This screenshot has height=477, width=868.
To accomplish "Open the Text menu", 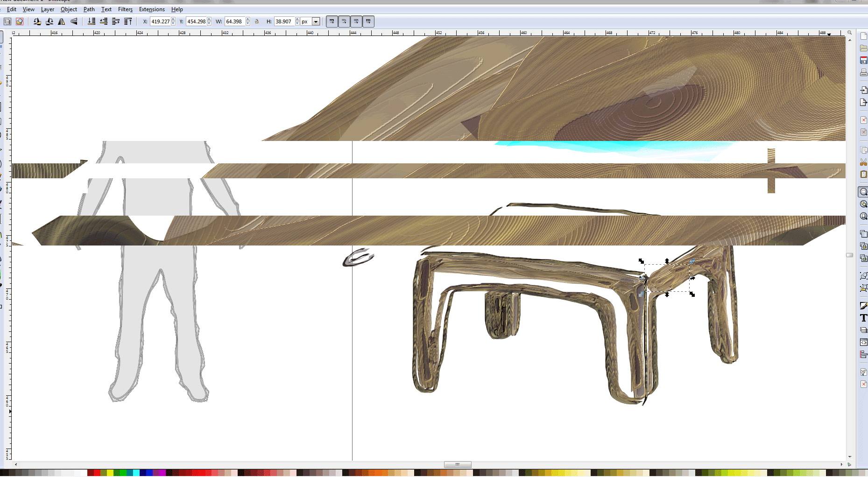I will [x=106, y=9].
